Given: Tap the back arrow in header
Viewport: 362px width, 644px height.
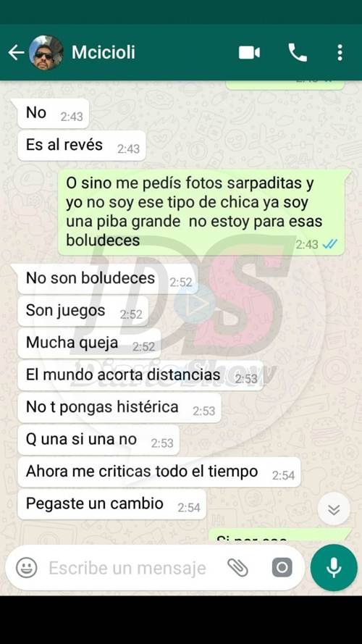Looking at the screenshot, I should [x=16, y=53].
